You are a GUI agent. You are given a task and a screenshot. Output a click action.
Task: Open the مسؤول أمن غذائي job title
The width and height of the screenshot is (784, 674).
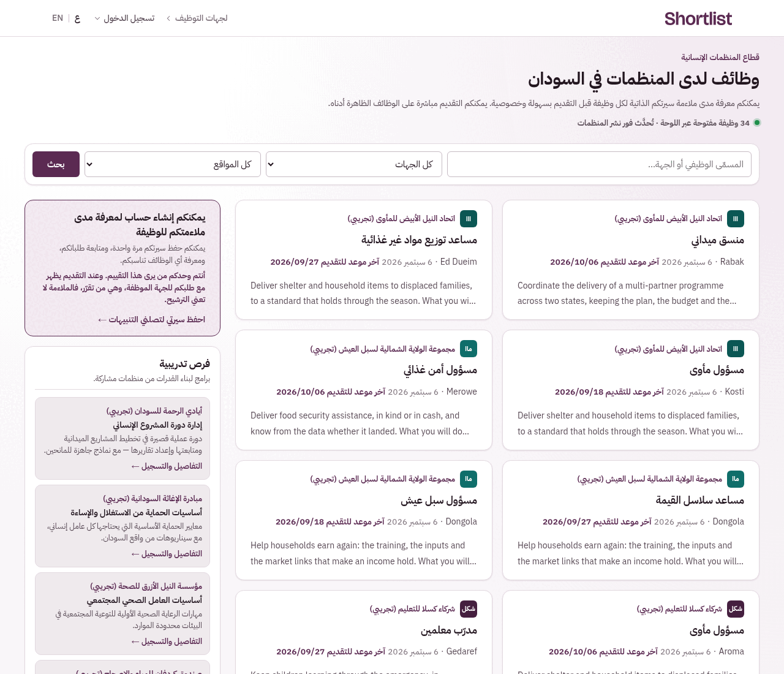pyautogui.click(x=440, y=370)
